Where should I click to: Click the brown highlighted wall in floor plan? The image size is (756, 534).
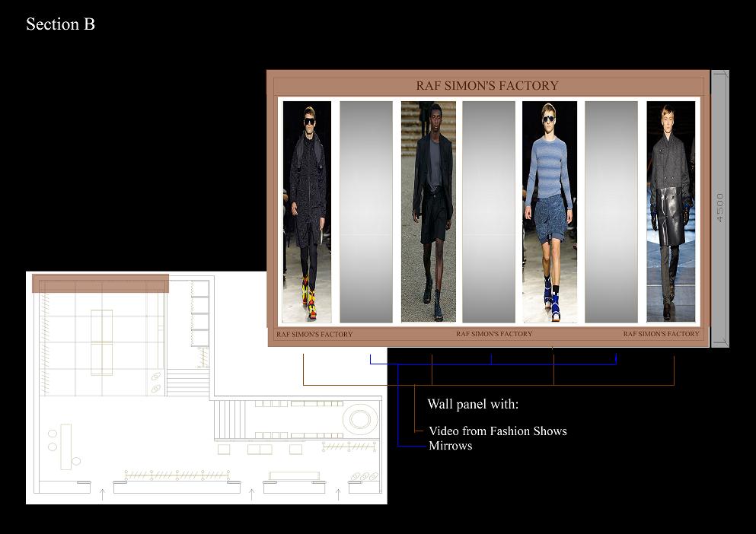coord(100,284)
